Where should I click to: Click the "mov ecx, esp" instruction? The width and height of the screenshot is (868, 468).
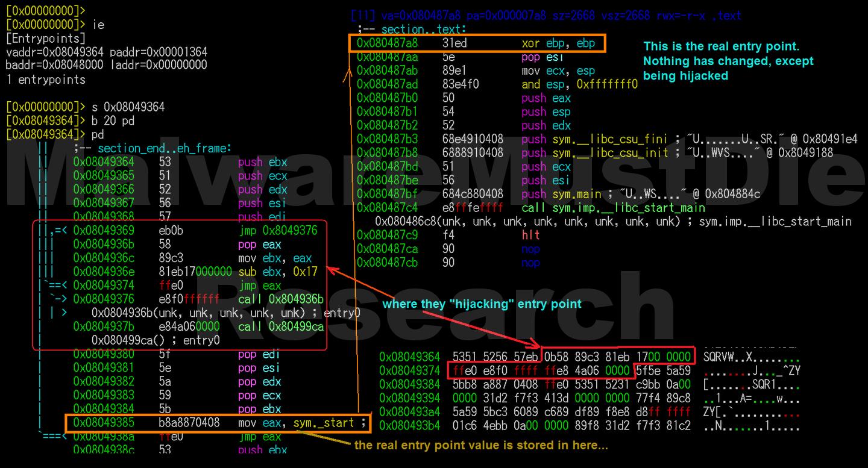click(x=558, y=70)
